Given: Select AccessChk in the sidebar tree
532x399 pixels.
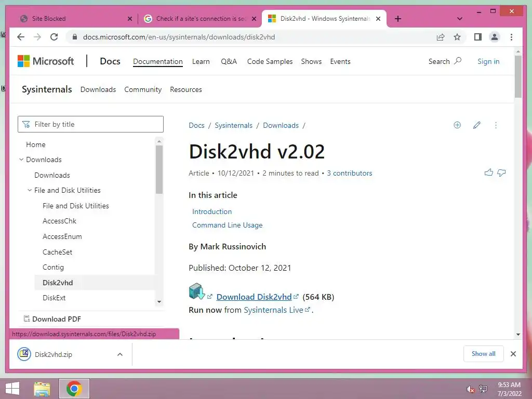Looking at the screenshot, I should click(x=59, y=221).
